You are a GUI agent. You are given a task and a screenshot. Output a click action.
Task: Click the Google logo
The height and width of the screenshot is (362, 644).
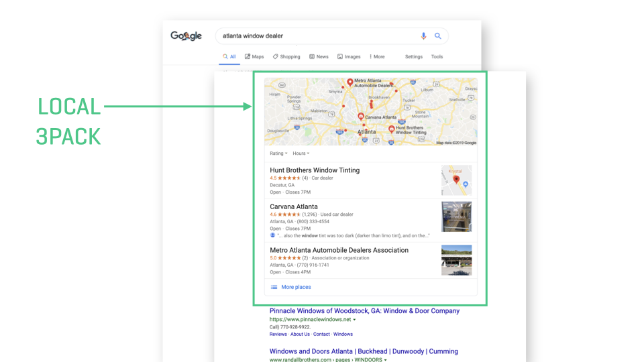pyautogui.click(x=186, y=36)
